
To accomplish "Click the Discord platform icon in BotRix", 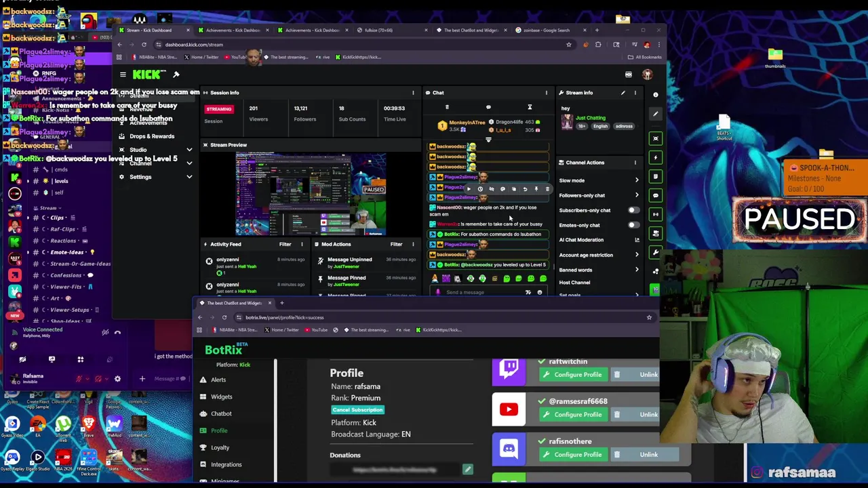I will tap(509, 449).
